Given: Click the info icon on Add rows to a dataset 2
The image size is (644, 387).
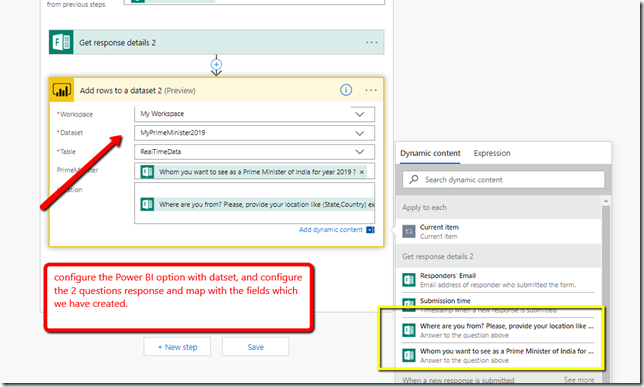Looking at the screenshot, I should coord(346,90).
